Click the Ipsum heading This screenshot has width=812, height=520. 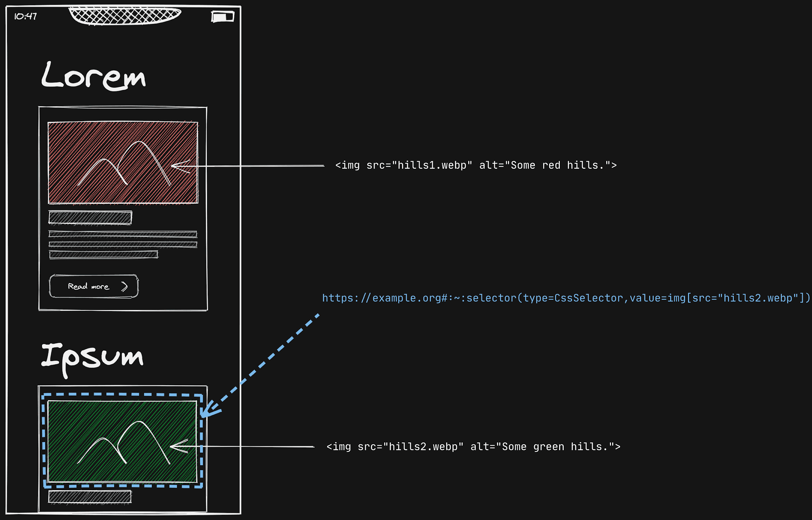click(92, 357)
